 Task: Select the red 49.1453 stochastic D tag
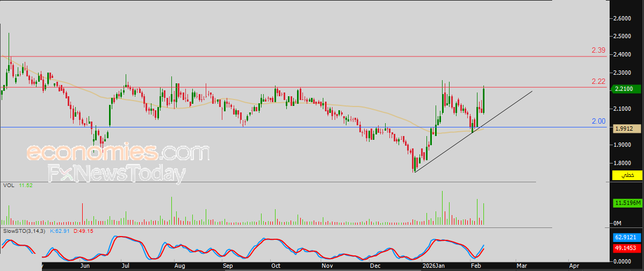pyautogui.click(x=626, y=248)
